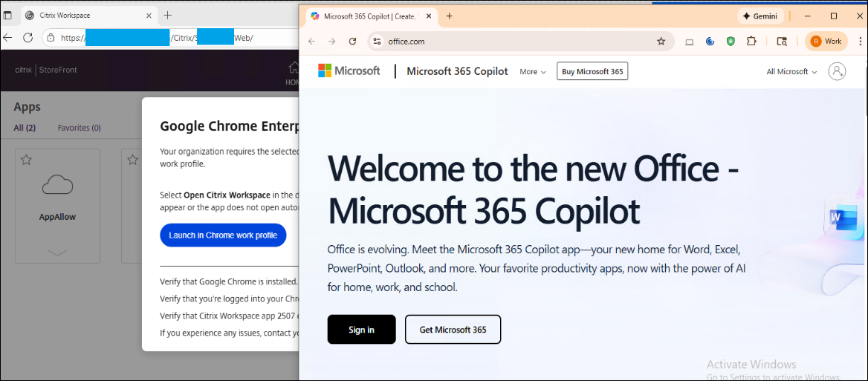Expand the More dropdown
This screenshot has height=381, width=868.
pyautogui.click(x=533, y=72)
